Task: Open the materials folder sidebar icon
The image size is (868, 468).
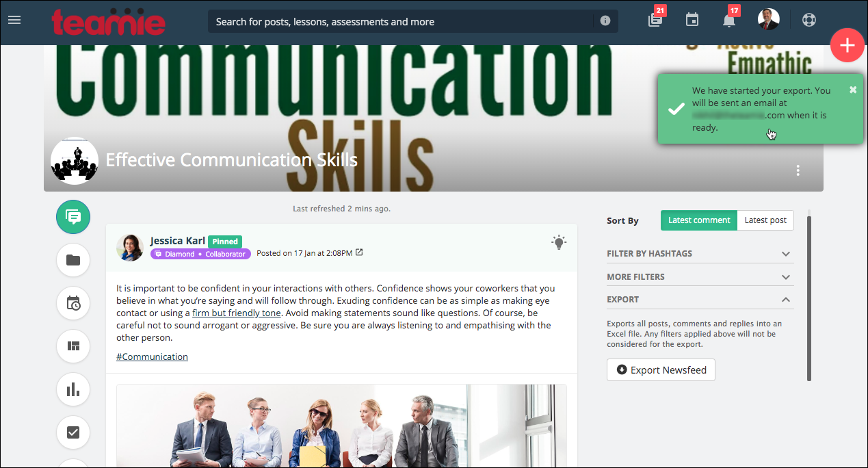Action: pyautogui.click(x=73, y=260)
